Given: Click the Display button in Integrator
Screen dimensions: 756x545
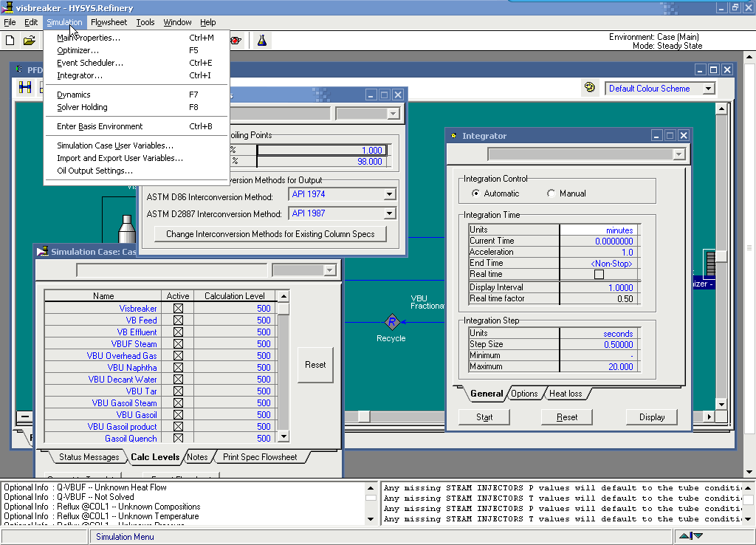Looking at the screenshot, I should [652, 417].
